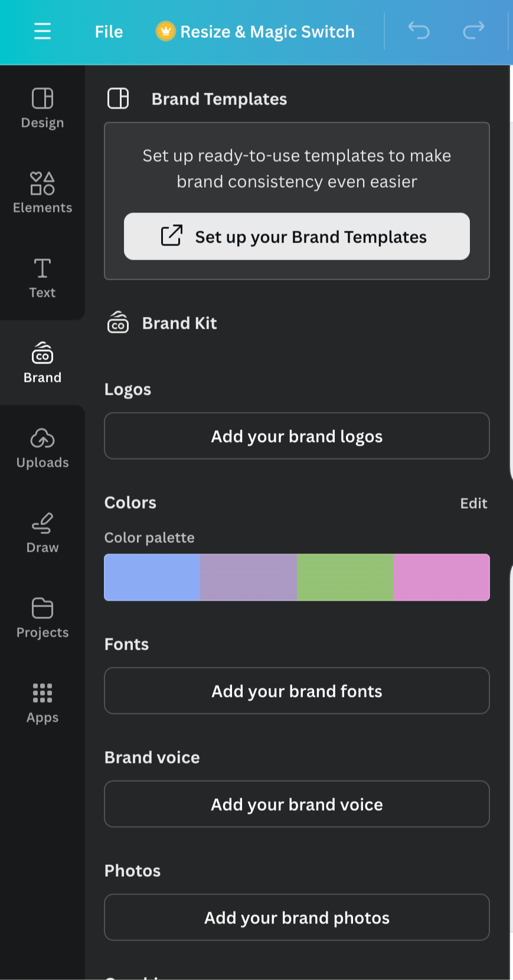Click the crown icon beside Resize

coord(165,31)
